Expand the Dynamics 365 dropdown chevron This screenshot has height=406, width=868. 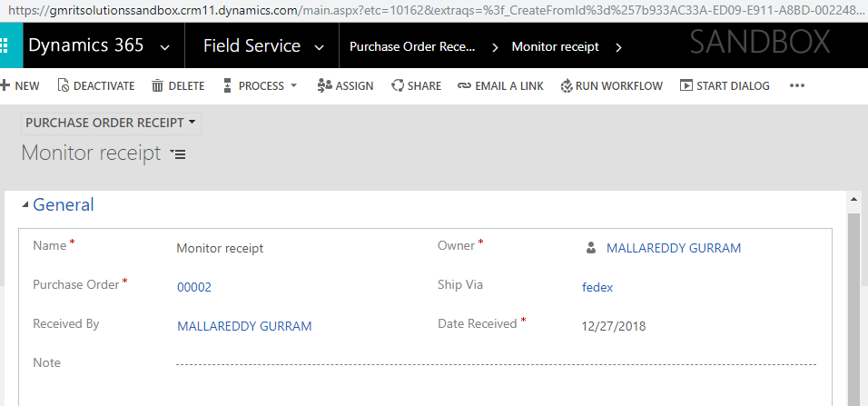(163, 47)
